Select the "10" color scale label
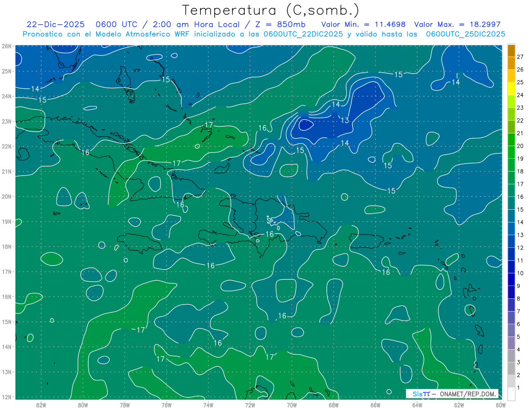The image size is (532, 411). click(520, 273)
